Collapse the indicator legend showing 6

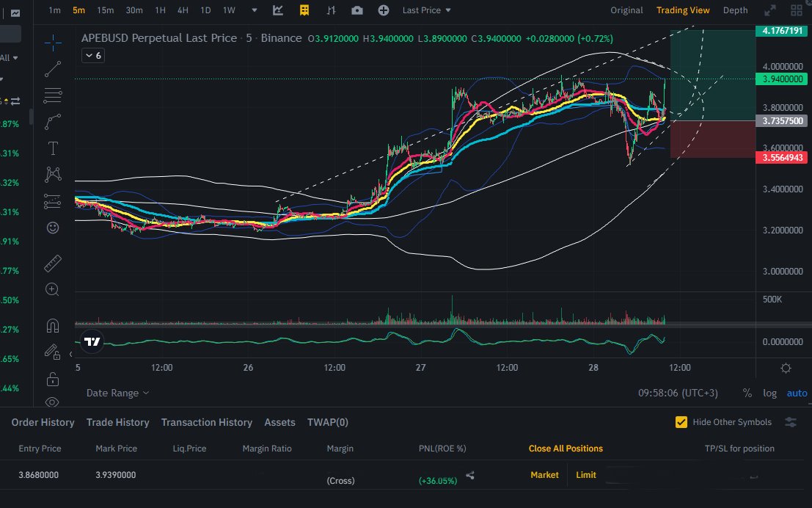pos(93,56)
